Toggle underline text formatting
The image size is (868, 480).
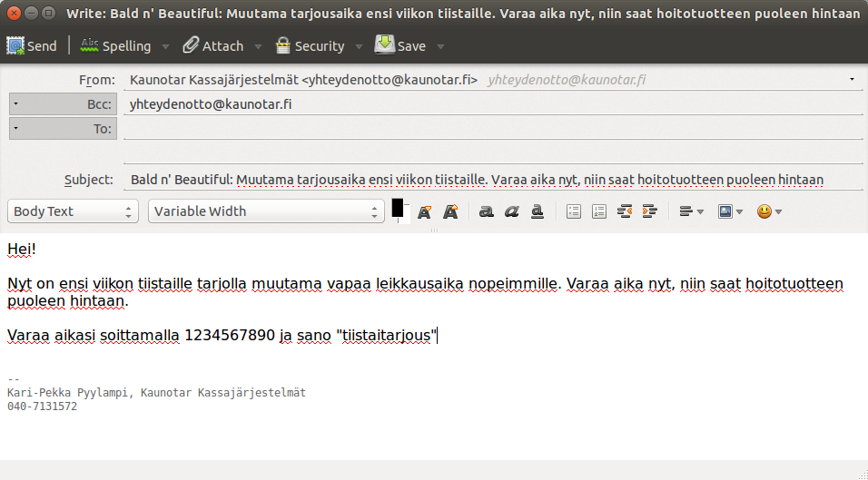[x=538, y=211]
